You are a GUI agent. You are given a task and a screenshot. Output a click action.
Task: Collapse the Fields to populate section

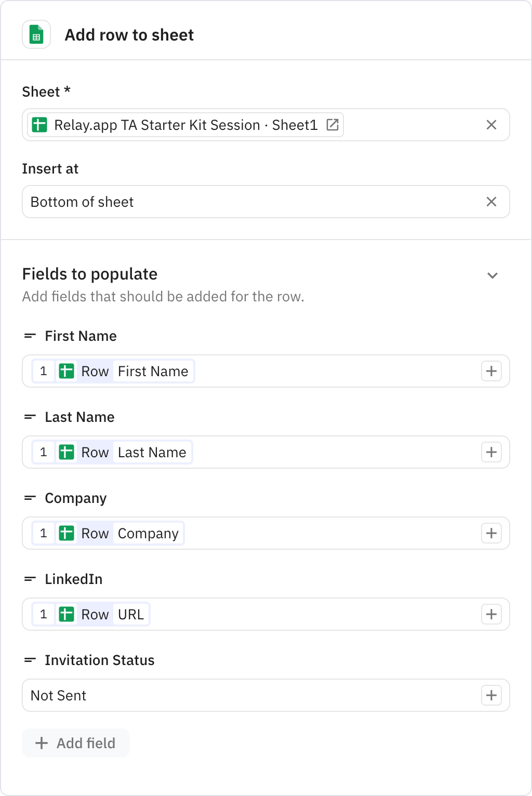[491, 275]
